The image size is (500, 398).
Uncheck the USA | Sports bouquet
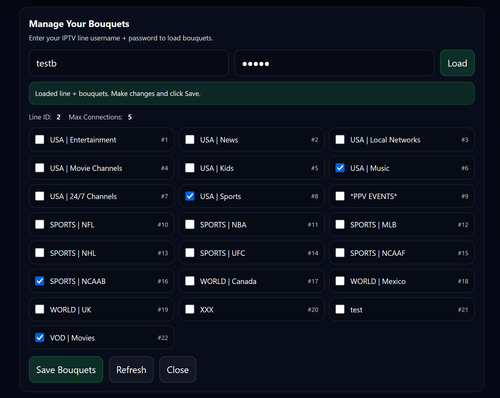pyautogui.click(x=190, y=196)
